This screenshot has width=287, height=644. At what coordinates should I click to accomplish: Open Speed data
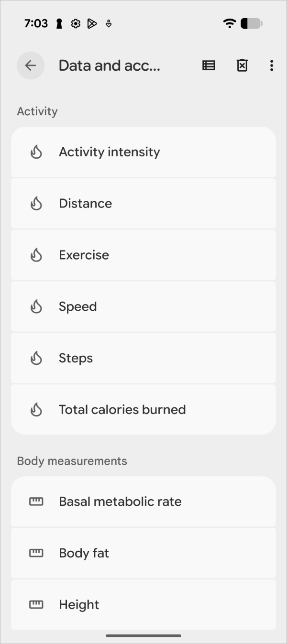coord(143,306)
